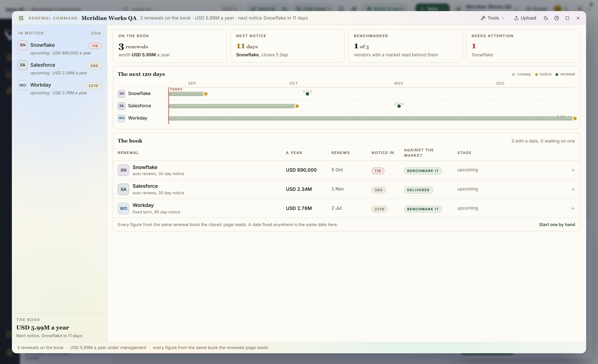598x364 pixels.
Task: Toggle dark mode moon icon
Action: click(546, 18)
